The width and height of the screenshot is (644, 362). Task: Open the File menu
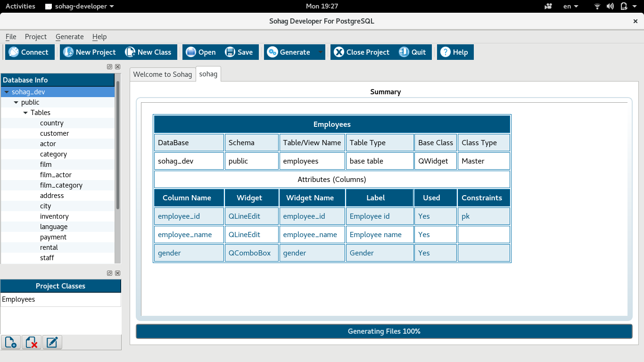point(11,37)
